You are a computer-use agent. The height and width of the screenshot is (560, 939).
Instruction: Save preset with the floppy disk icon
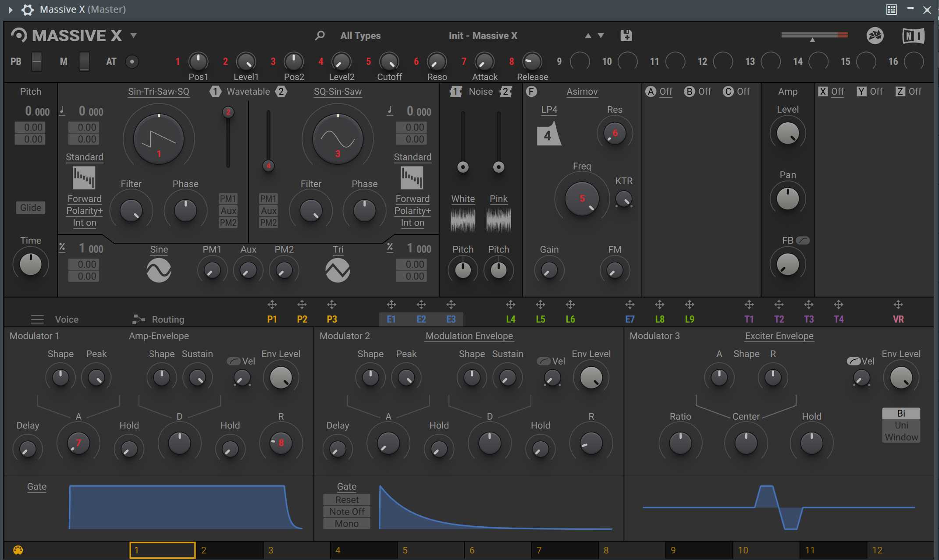point(626,35)
